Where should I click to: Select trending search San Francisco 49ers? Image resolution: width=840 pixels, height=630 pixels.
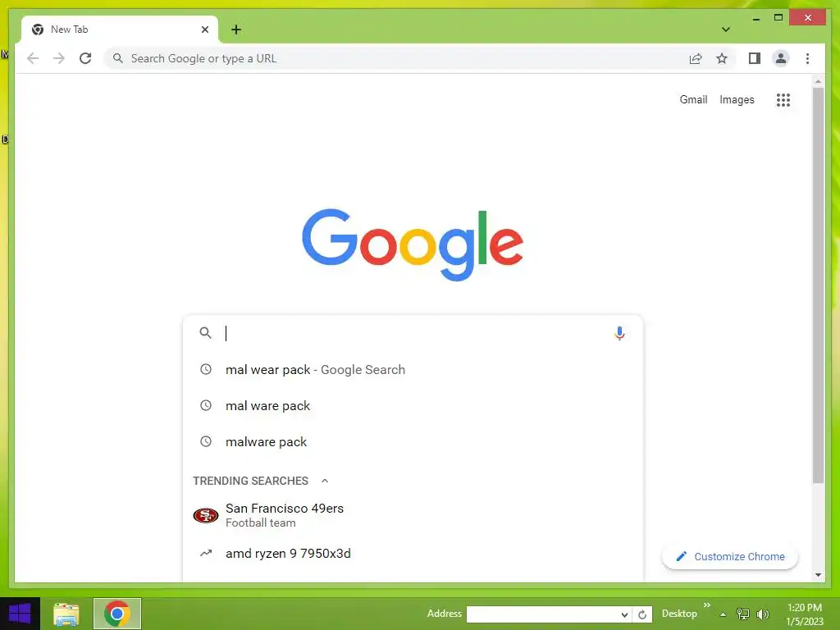pos(413,515)
